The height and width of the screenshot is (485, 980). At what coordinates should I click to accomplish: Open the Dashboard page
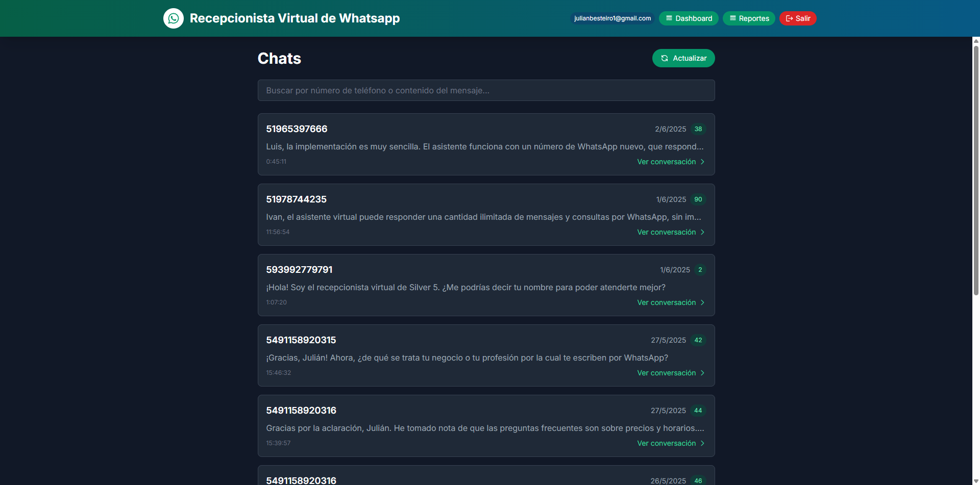[x=689, y=18]
